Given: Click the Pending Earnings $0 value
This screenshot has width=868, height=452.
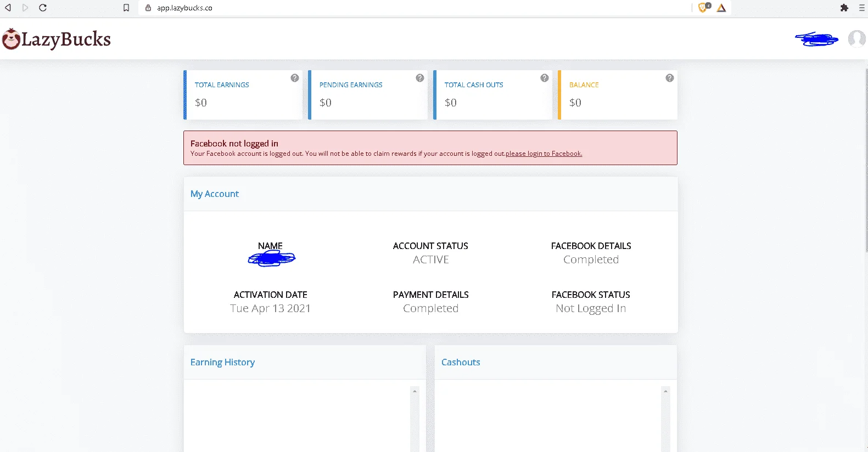Looking at the screenshot, I should [x=326, y=103].
